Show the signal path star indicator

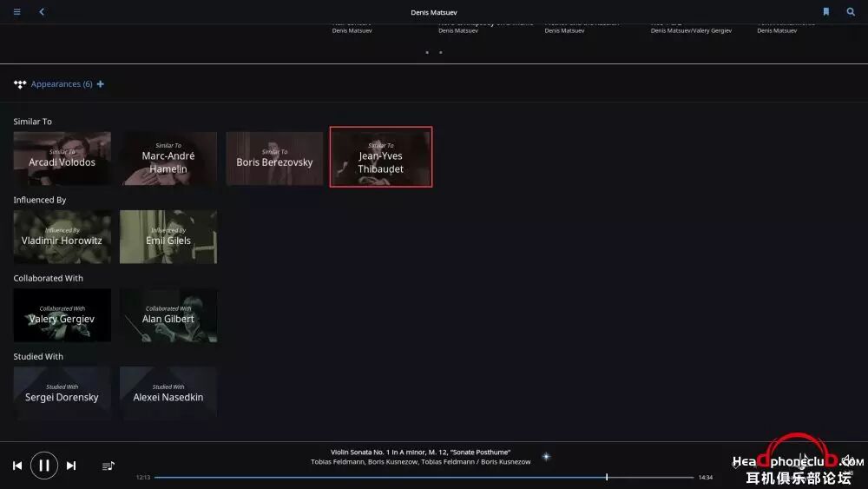coord(546,457)
